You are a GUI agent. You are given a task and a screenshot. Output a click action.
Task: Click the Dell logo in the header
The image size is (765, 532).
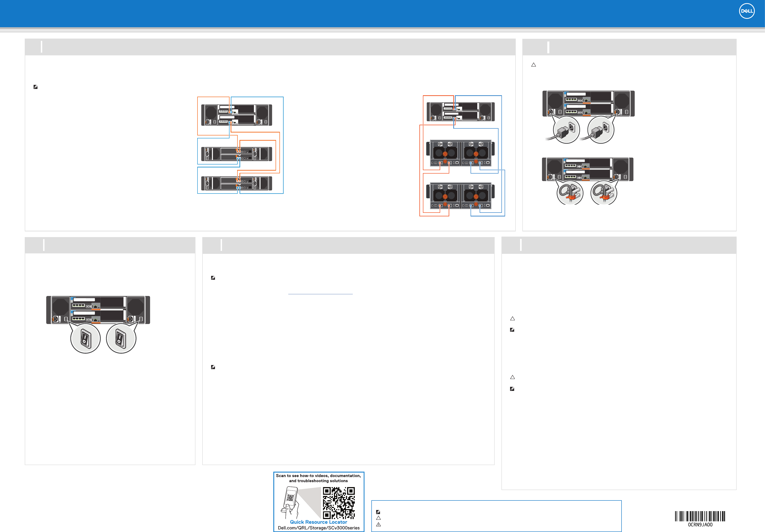747,11
